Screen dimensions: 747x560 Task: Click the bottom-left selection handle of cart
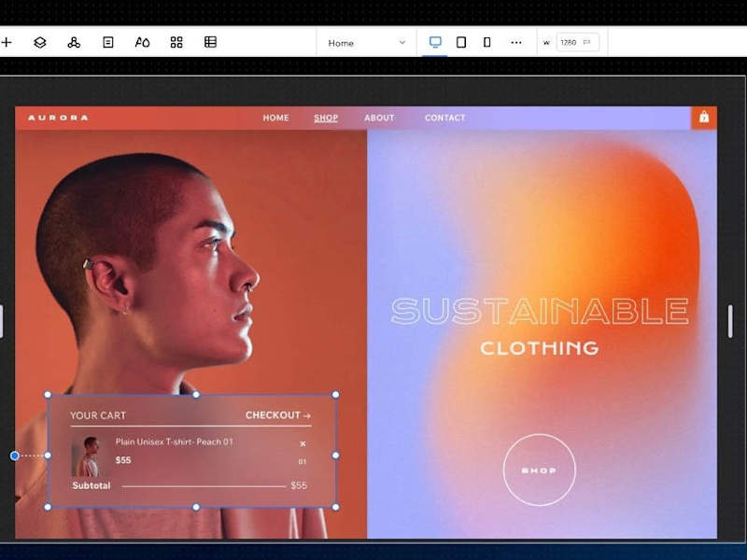(x=48, y=507)
